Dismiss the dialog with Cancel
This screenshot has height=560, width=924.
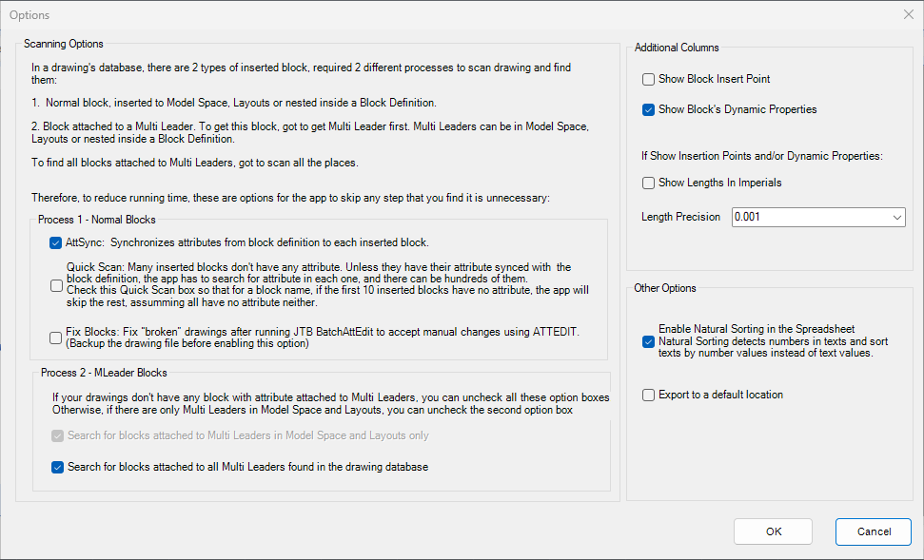point(874,531)
